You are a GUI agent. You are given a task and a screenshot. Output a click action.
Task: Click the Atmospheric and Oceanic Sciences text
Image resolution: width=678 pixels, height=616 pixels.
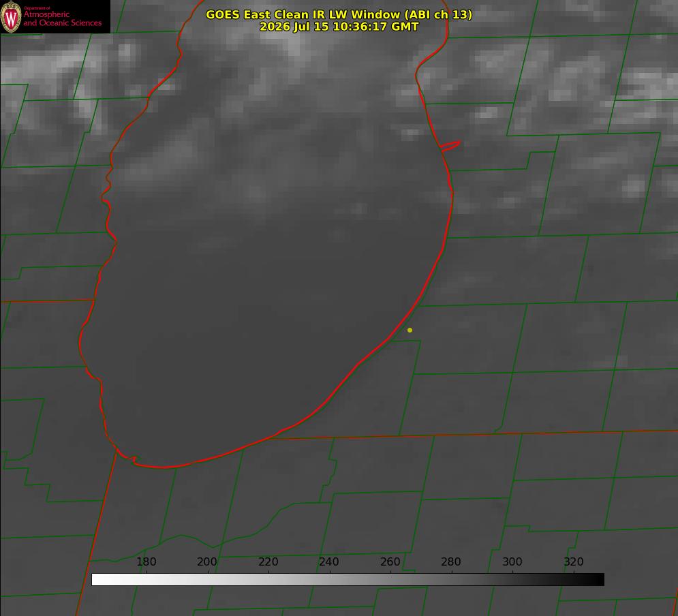tap(63, 18)
